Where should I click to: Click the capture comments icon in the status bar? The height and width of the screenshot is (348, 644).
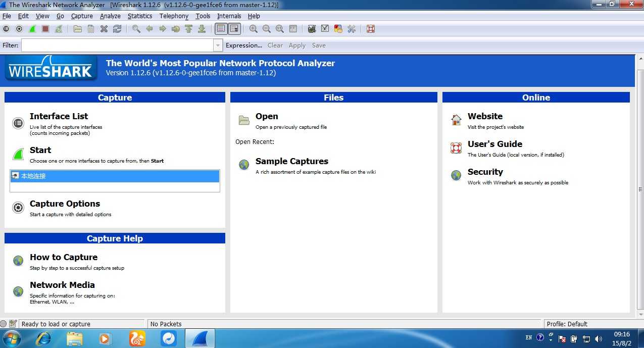click(13, 324)
